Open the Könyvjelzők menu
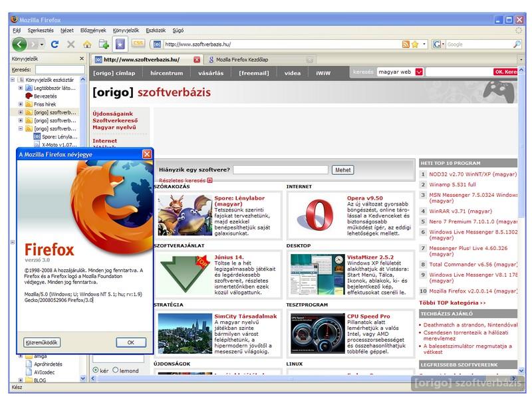This screenshot has height=399, width=532. (126, 30)
